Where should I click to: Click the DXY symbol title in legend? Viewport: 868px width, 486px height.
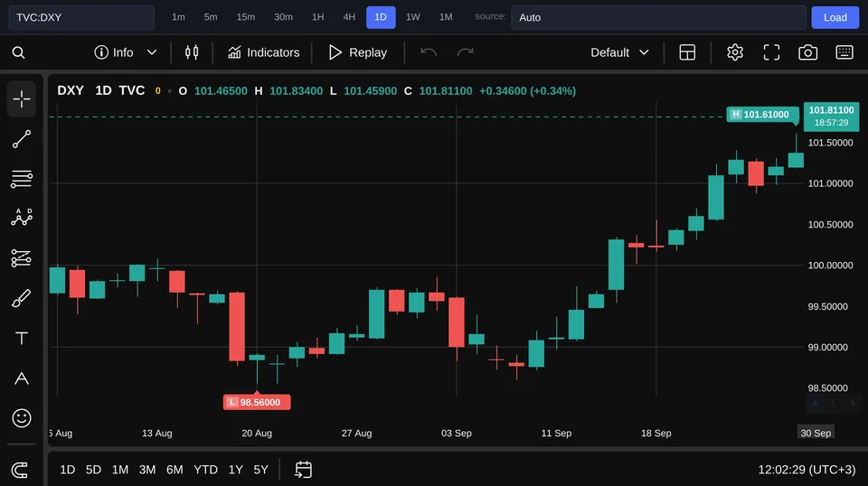[x=71, y=90]
